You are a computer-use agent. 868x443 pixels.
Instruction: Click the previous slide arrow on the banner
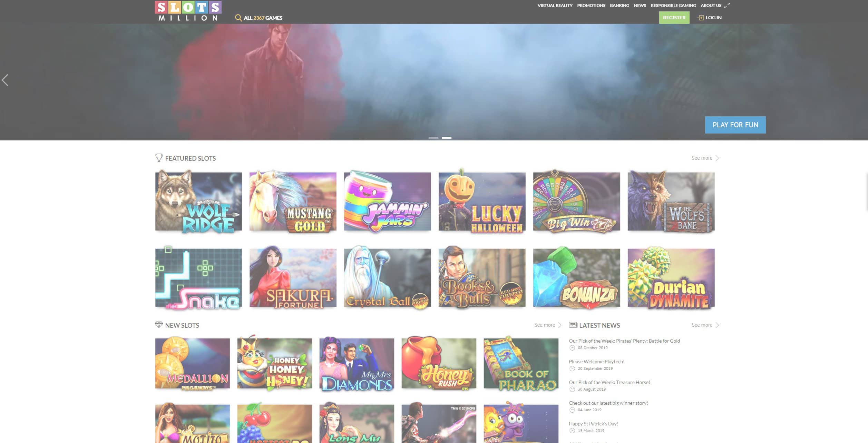pyautogui.click(x=5, y=80)
